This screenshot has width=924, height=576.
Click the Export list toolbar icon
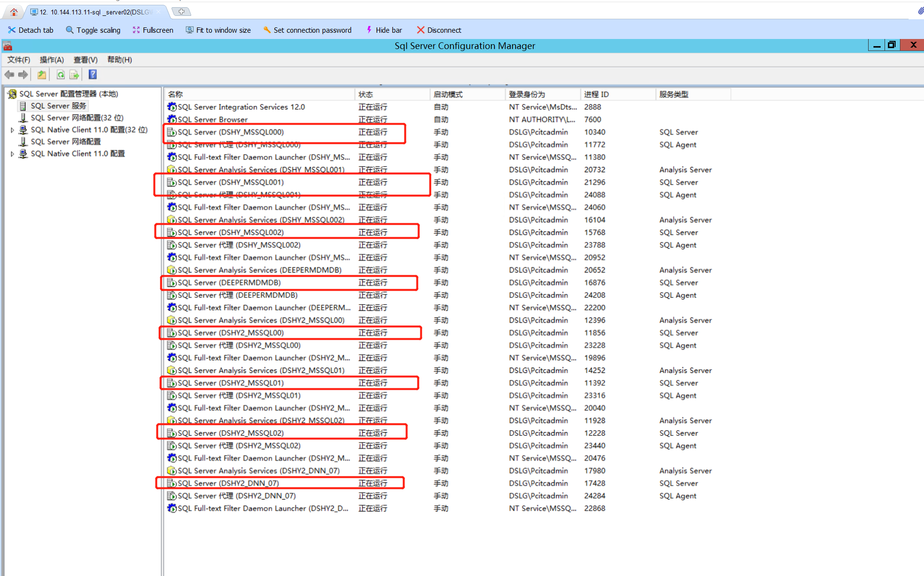click(x=74, y=75)
